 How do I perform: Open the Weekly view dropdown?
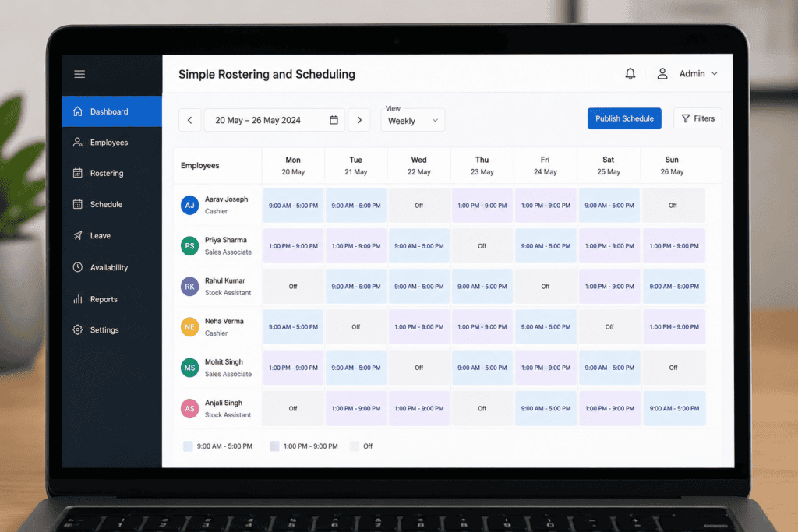coord(413,120)
